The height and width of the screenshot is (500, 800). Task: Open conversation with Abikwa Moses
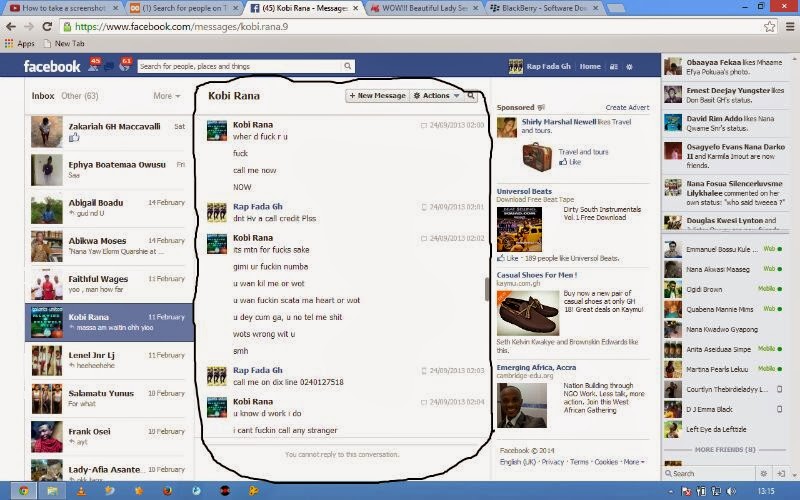coord(109,246)
